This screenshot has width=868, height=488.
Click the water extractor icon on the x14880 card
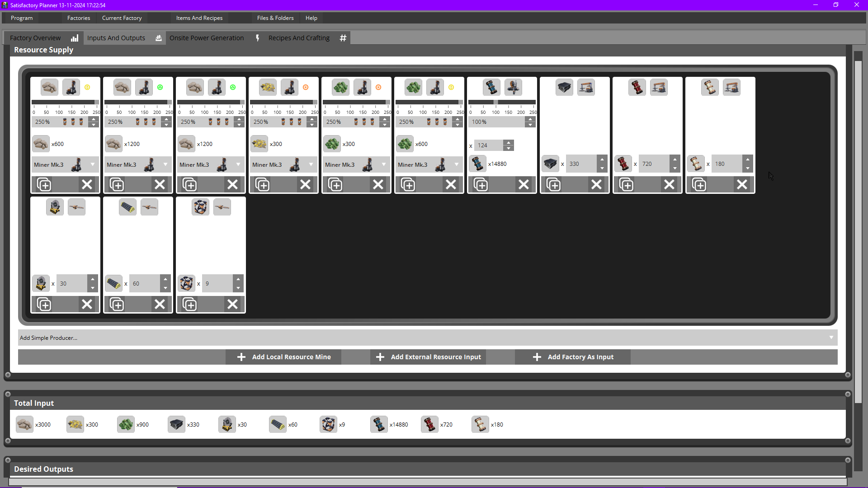tap(513, 87)
